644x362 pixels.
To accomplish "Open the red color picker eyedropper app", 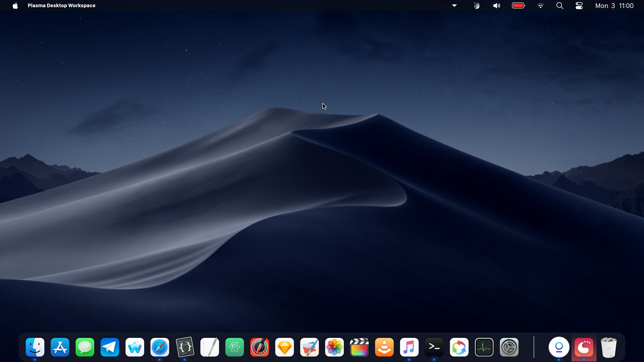I will click(x=260, y=347).
